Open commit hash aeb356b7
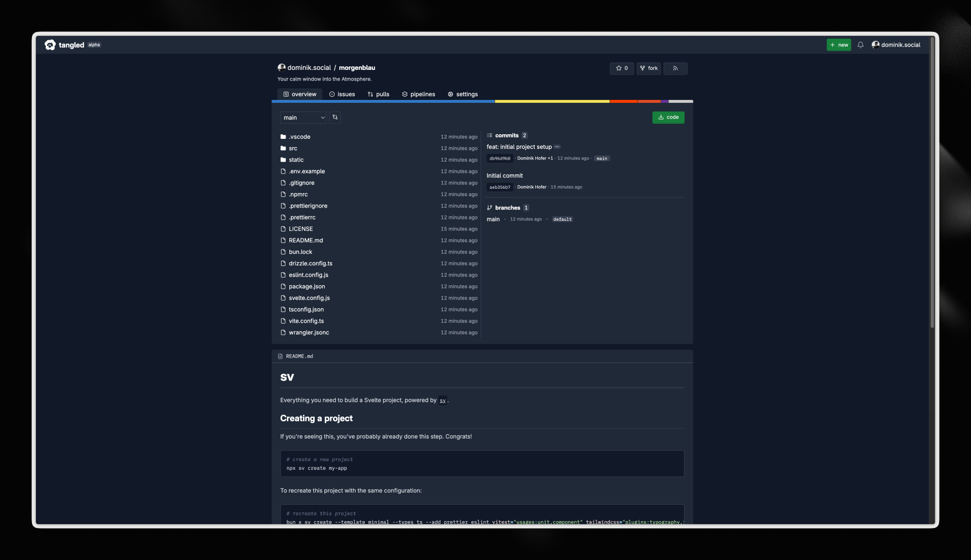This screenshot has height=560, width=971. tap(500, 187)
